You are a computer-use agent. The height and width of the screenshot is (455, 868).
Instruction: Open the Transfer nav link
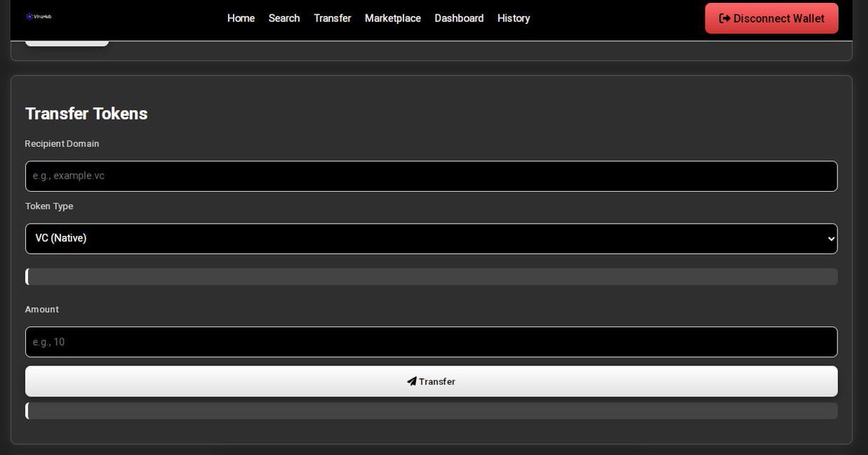pyautogui.click(x=333, y=18)
